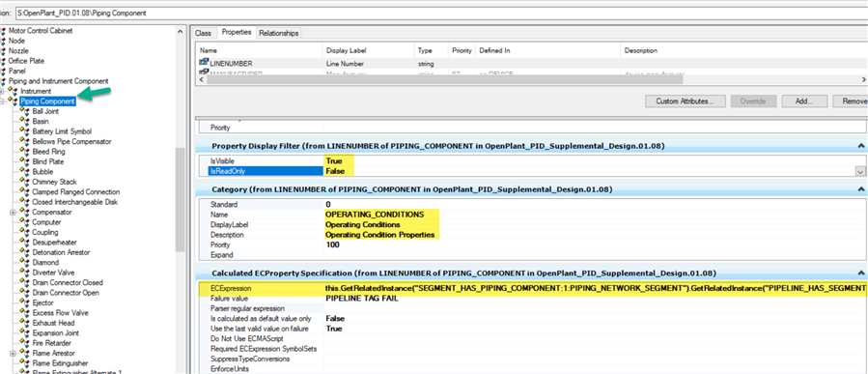Select the Use the last valid value row
The width and height of the screenshot is (868, 374).
coord(533,329)
